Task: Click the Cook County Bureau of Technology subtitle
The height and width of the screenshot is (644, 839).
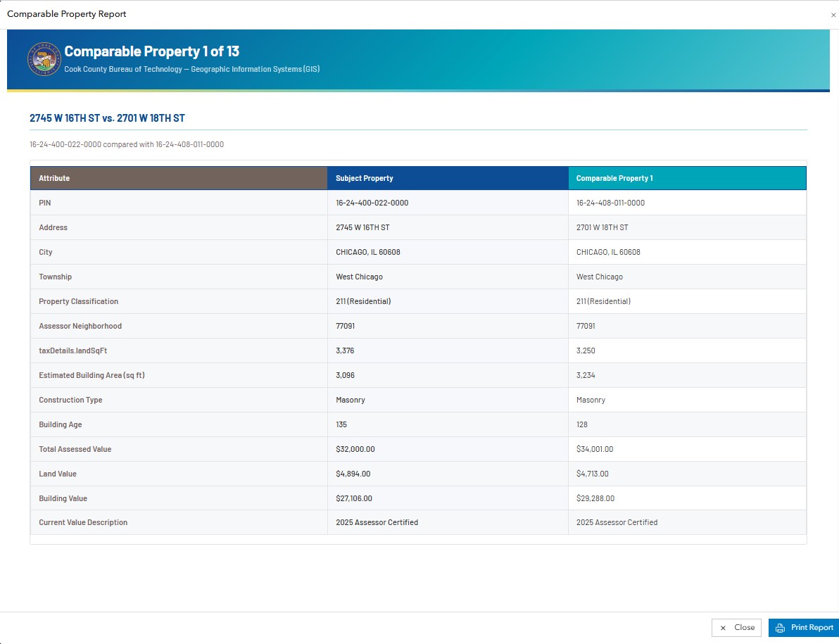Action: 192,69
